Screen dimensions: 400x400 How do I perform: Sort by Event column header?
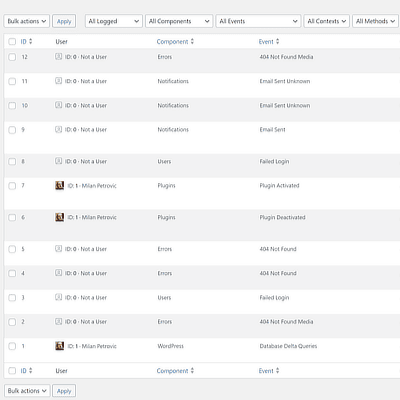coord(266,41)
